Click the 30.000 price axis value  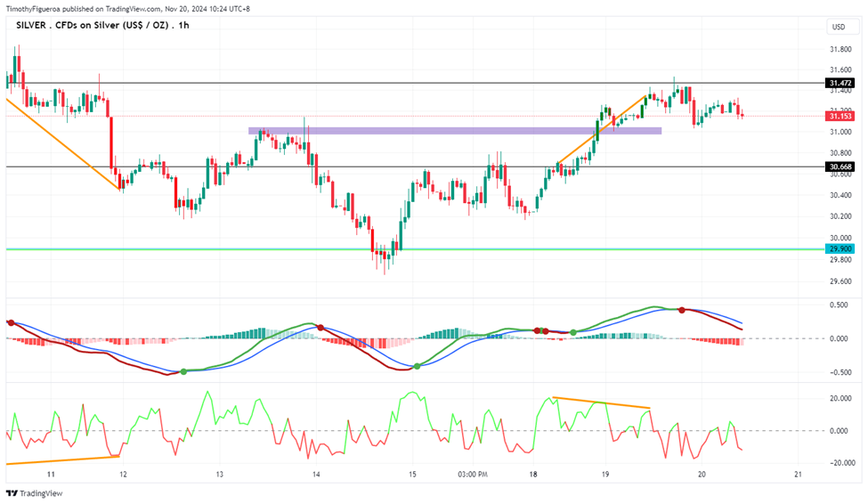[x=840, y=238]
